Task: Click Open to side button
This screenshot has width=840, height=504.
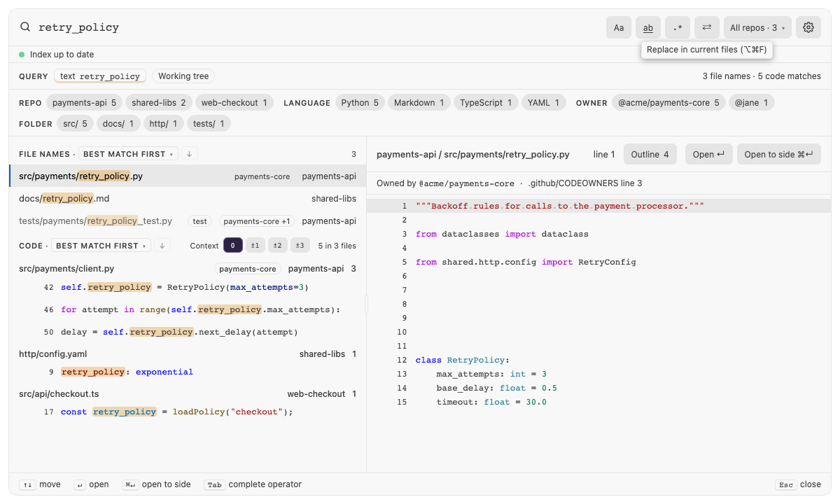Action: (x=778, y=155)
